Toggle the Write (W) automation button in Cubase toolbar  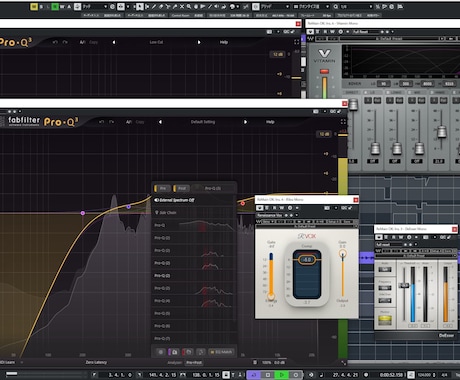[x=62, y=6]
